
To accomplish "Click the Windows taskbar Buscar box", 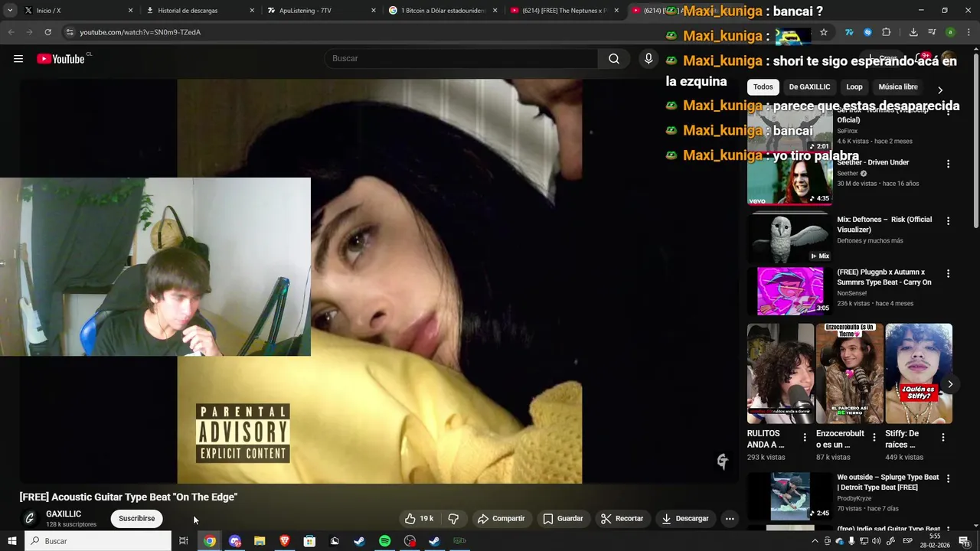I will tap(98, 541).
